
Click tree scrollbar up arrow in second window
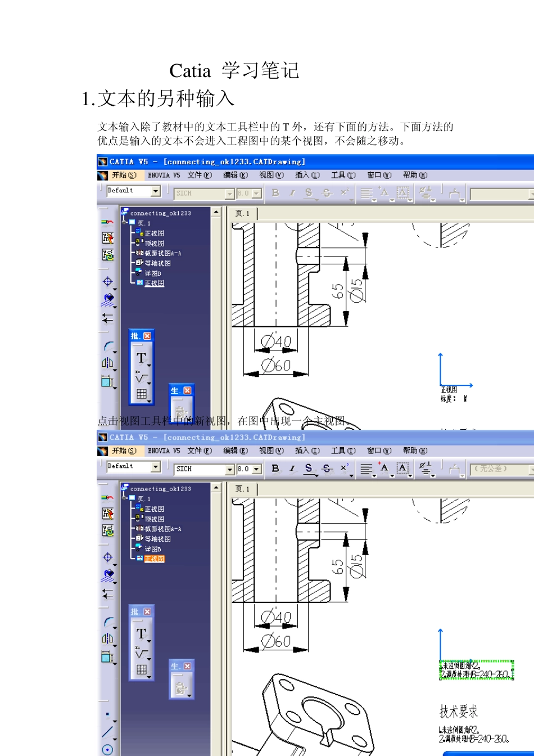216,488
